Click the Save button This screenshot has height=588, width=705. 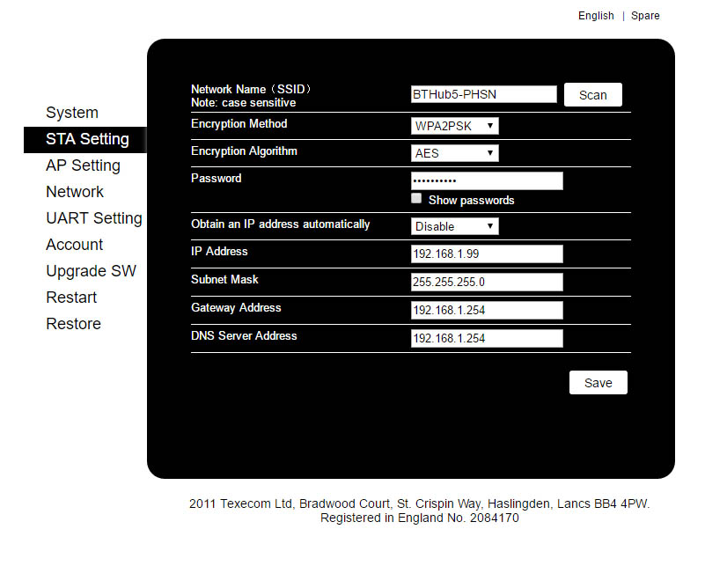[598, 383]
